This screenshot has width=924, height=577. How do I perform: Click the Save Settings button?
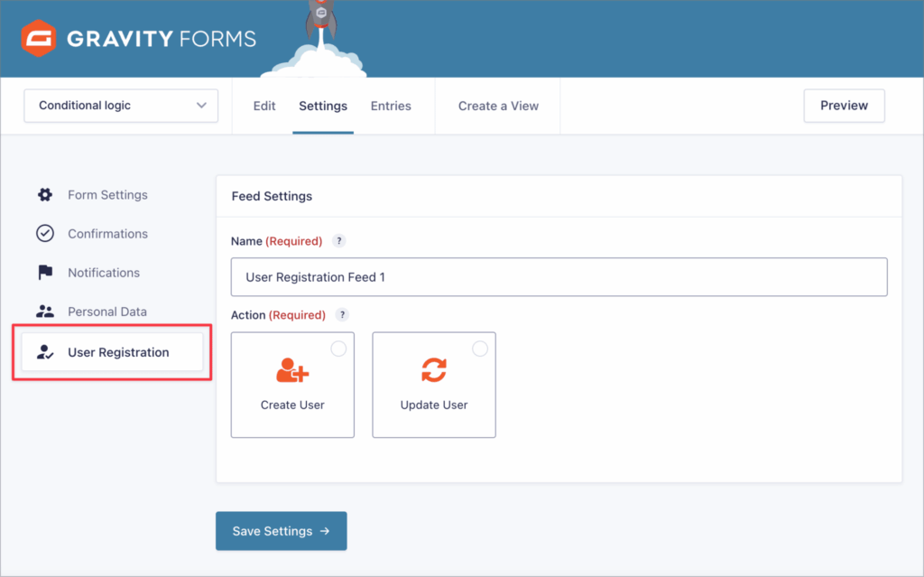[281, 531]
